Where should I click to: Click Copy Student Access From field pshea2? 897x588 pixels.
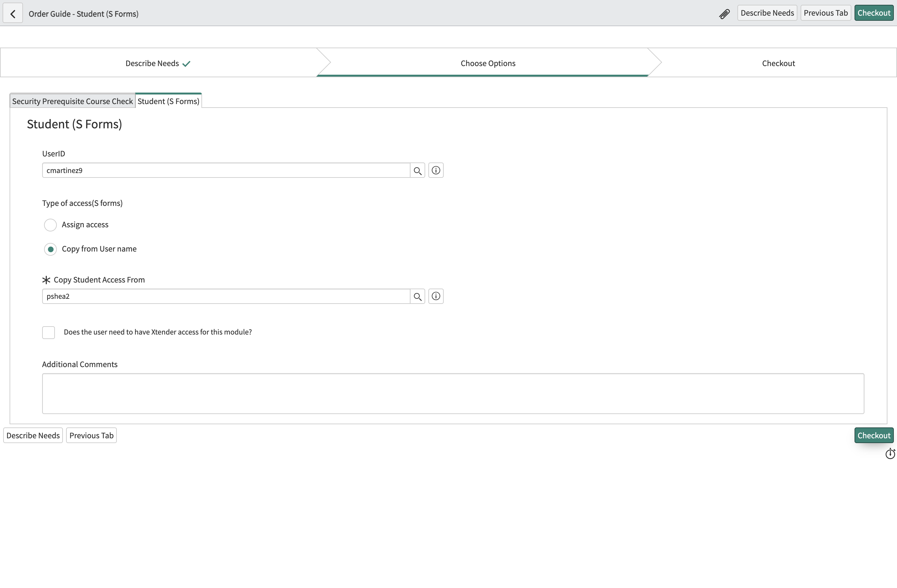[226, 296]
